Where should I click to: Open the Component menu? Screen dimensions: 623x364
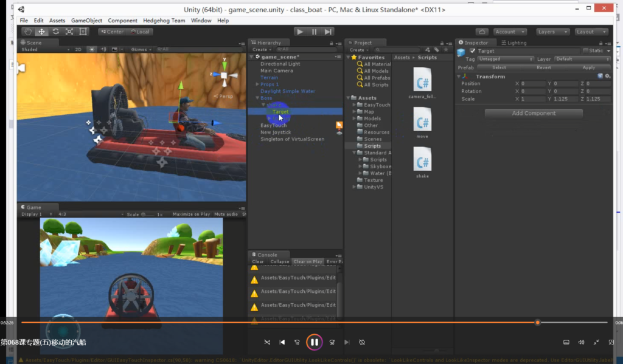point(122,21)
